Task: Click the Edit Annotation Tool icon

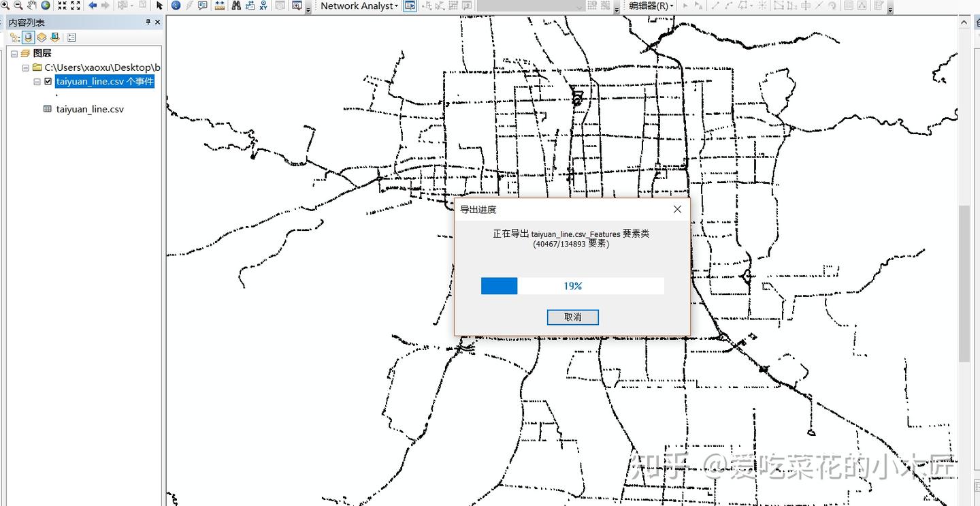Action: tap(699, 5)
